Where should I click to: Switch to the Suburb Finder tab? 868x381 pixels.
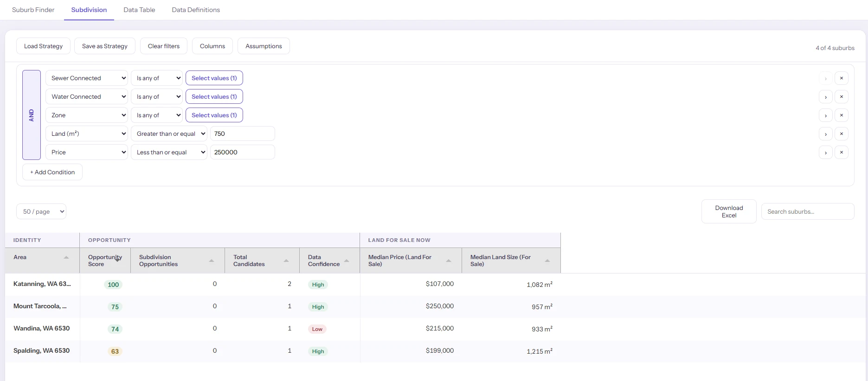[33, 10]
